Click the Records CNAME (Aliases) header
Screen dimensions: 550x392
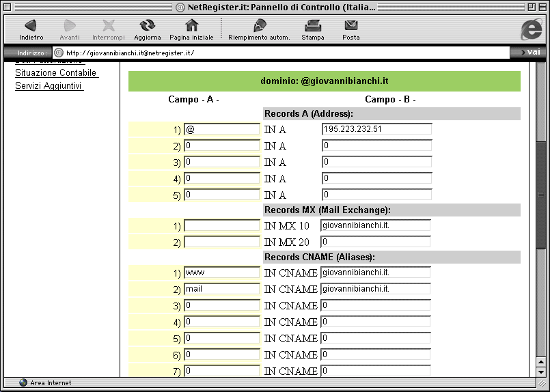(x=391, y=257)
